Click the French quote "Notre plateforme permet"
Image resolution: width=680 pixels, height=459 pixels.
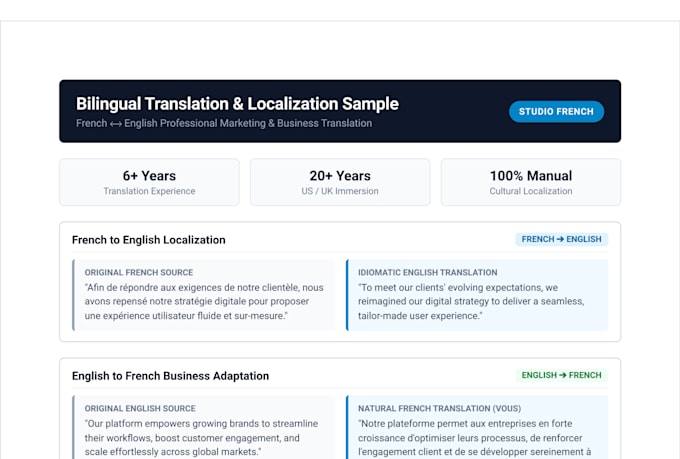pyautogui.click(x=474, y=438)
